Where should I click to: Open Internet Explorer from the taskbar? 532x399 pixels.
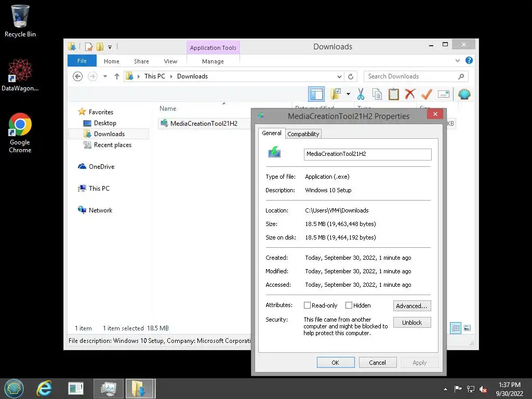tap(44, 389)
